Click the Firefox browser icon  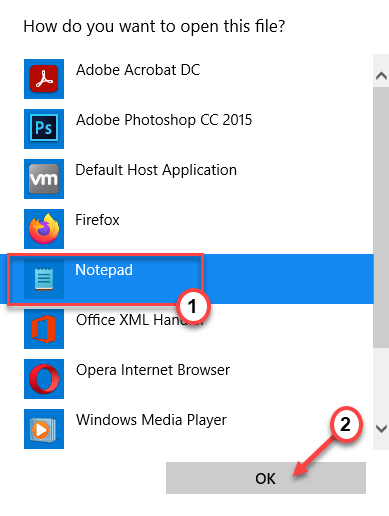pyautogui.click(x=44, y=229)
